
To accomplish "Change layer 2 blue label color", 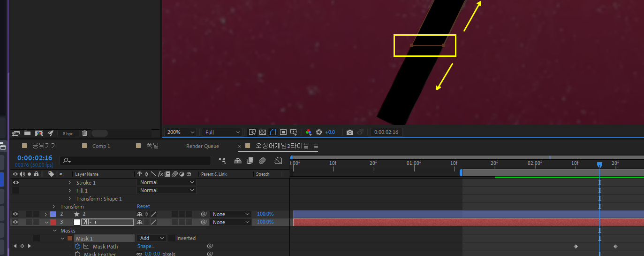I will pyautogui.click(x=53, y=214).
